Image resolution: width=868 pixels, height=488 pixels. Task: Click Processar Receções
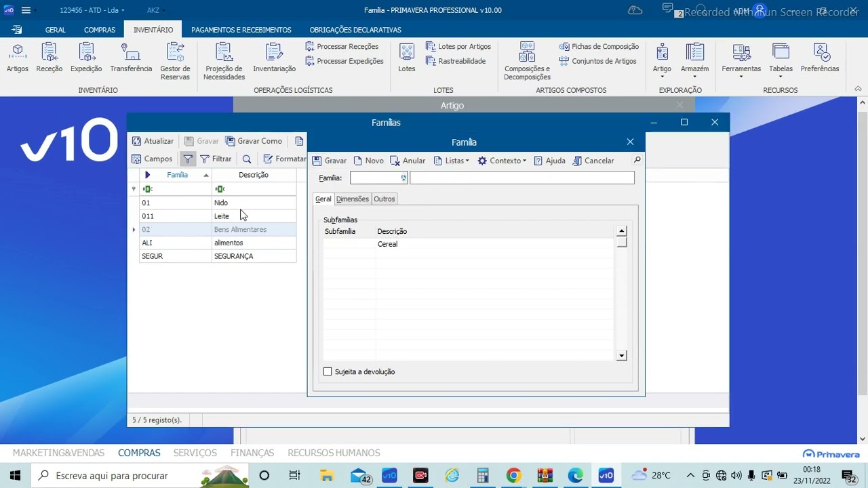[342, 47]
